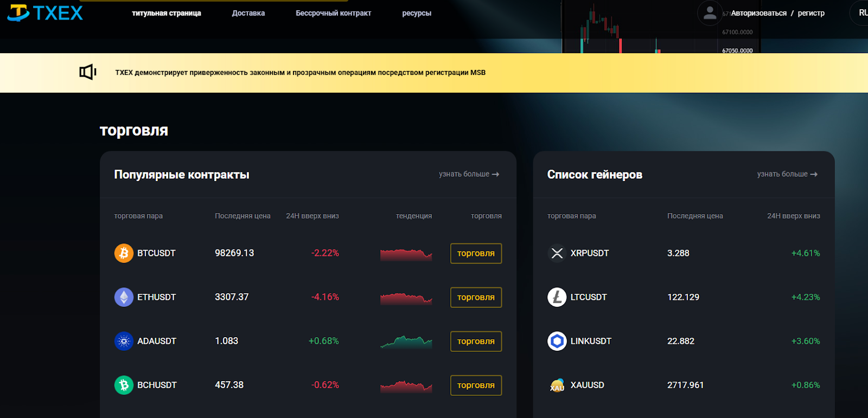
Task: Click the Авторизоваться login link
Action: coord(758,13)
